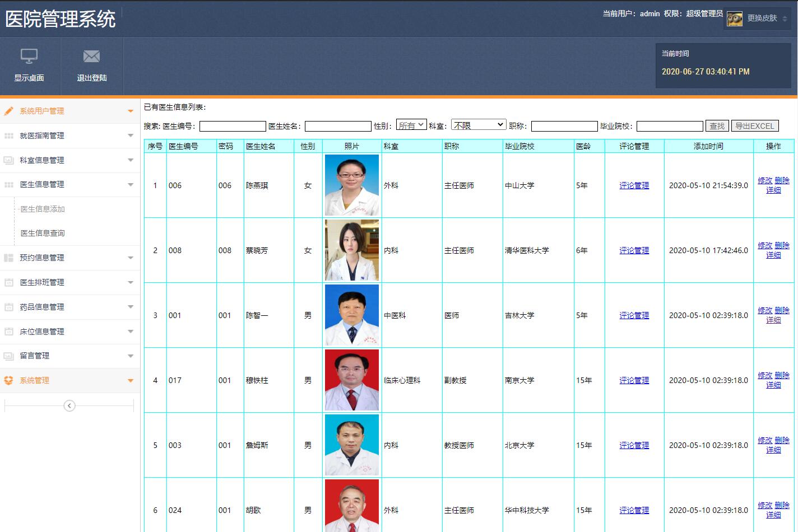798x532 pixels.
Task: Collapse the 医生信息管理 section chevron
Action: pyautogui.click(x=131, y=184)
